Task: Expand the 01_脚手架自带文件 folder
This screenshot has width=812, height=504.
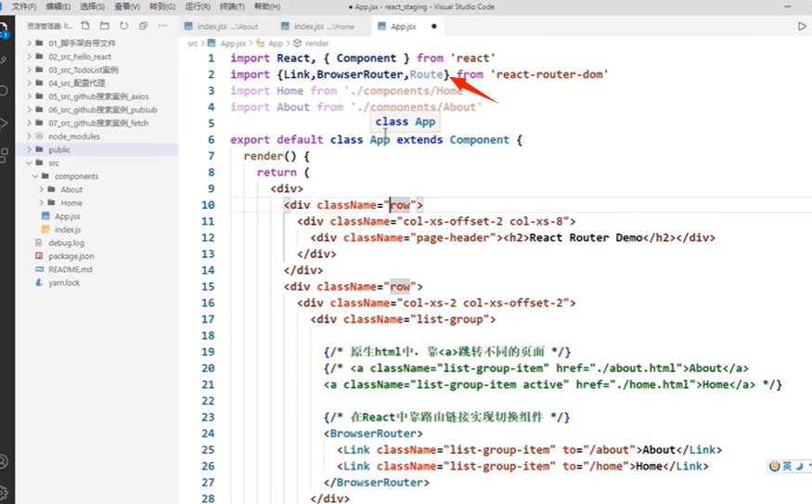Action: pyautogui.click(x=30, y=43)
